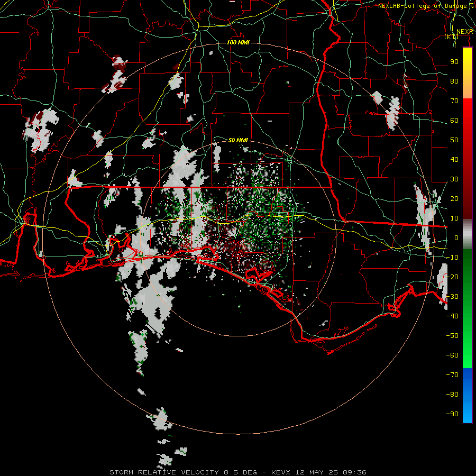This screenshot has height=476, width=476.
Task: Click the 30 value on the velocity scale
Action: pos(454,179)
